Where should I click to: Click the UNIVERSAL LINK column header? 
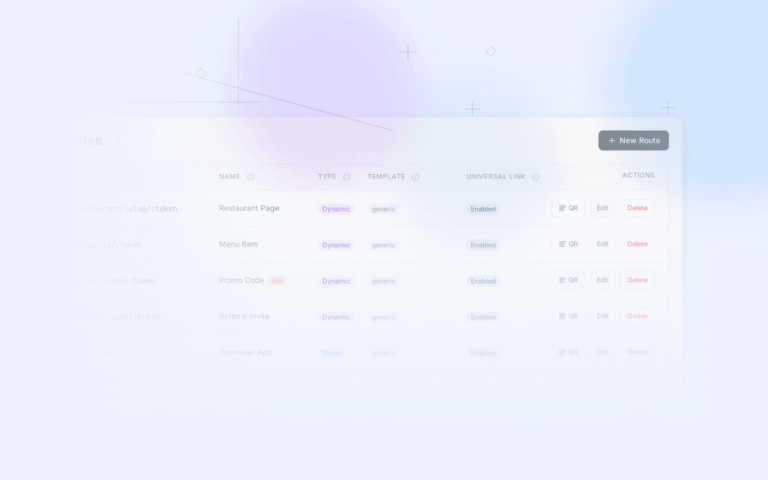(496, 177)
